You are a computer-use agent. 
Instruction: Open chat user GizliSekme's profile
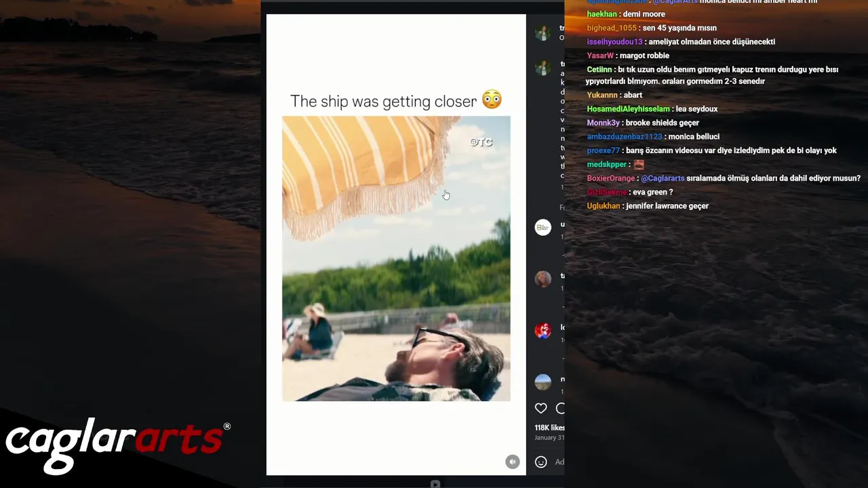click(x=606, y=192)
